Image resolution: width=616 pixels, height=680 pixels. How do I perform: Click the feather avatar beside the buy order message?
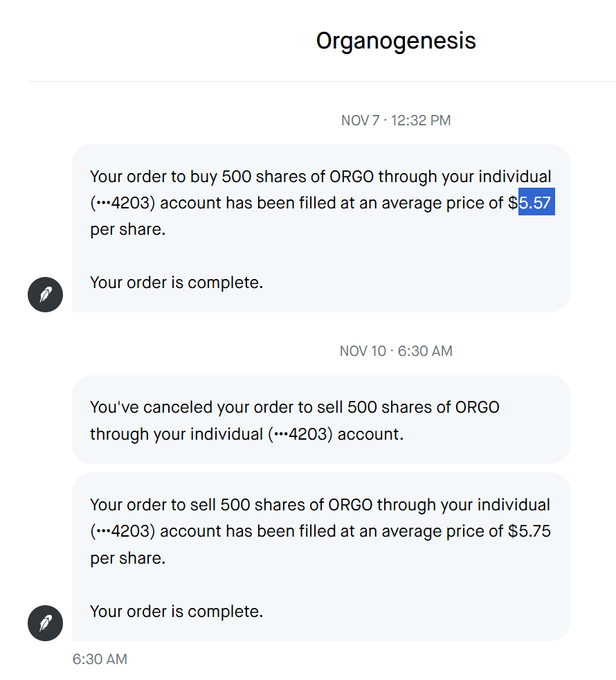pyautogui.click(x=45, y=295)
